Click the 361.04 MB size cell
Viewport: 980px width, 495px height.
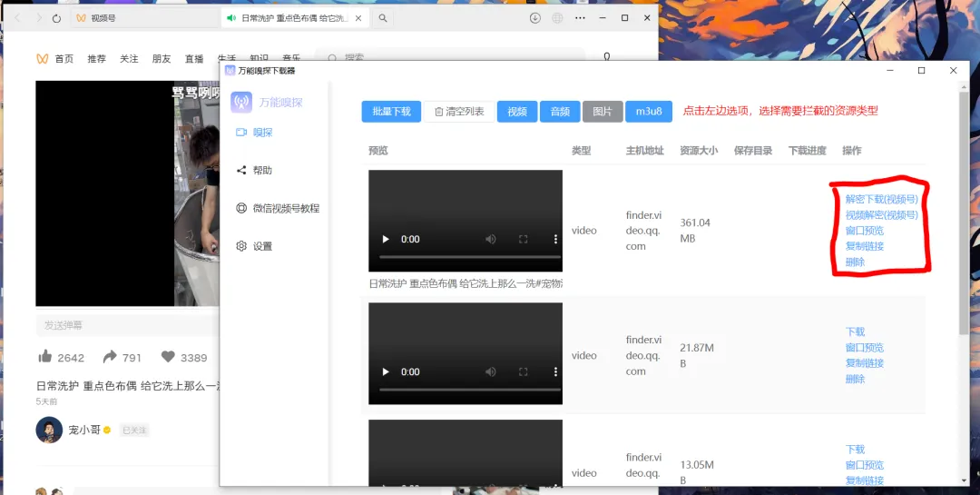click(x=695, y=231)
